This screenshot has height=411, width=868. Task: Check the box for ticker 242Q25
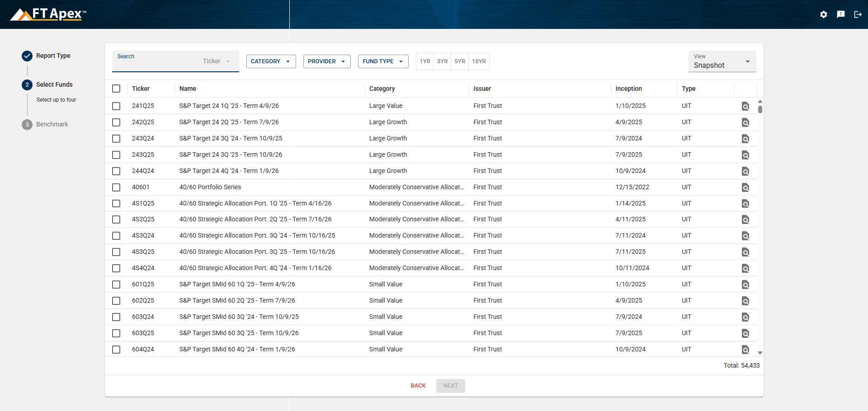point(116,122)
